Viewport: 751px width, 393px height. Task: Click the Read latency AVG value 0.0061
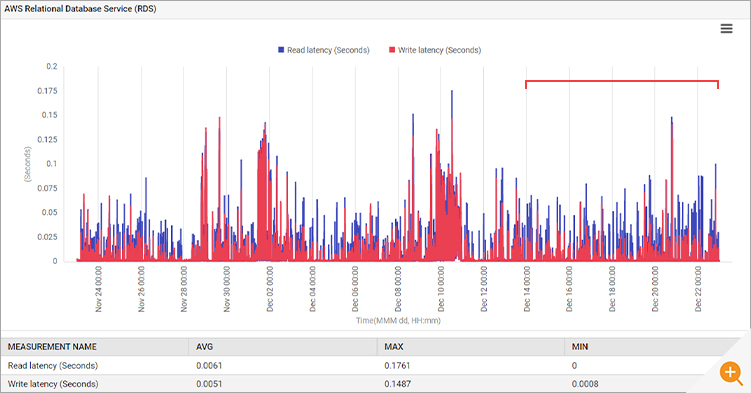point(209,366)
